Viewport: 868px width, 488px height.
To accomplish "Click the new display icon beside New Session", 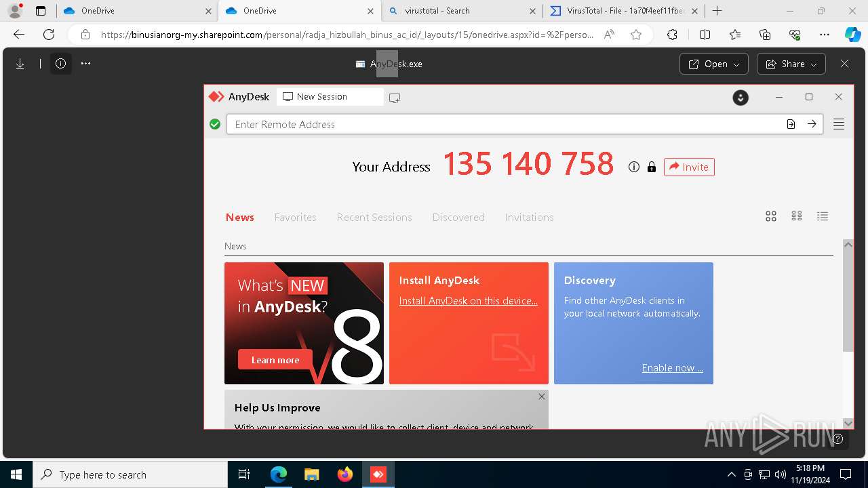I will 395,98.
